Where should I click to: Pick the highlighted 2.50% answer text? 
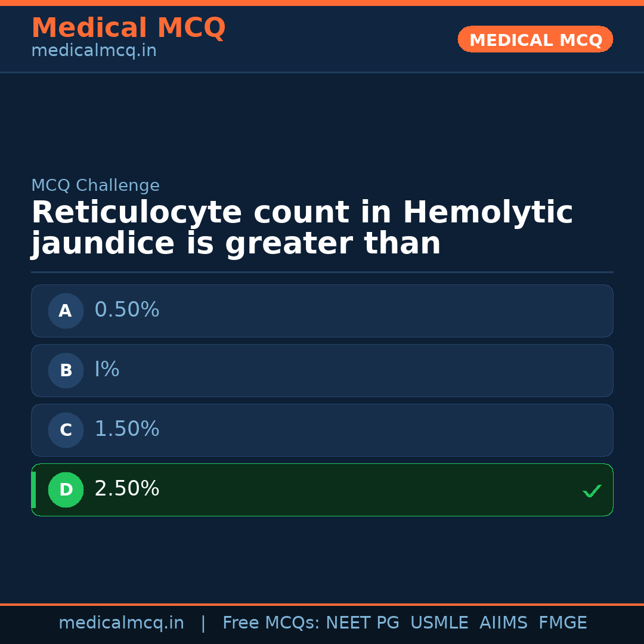(x=127, y=489)
